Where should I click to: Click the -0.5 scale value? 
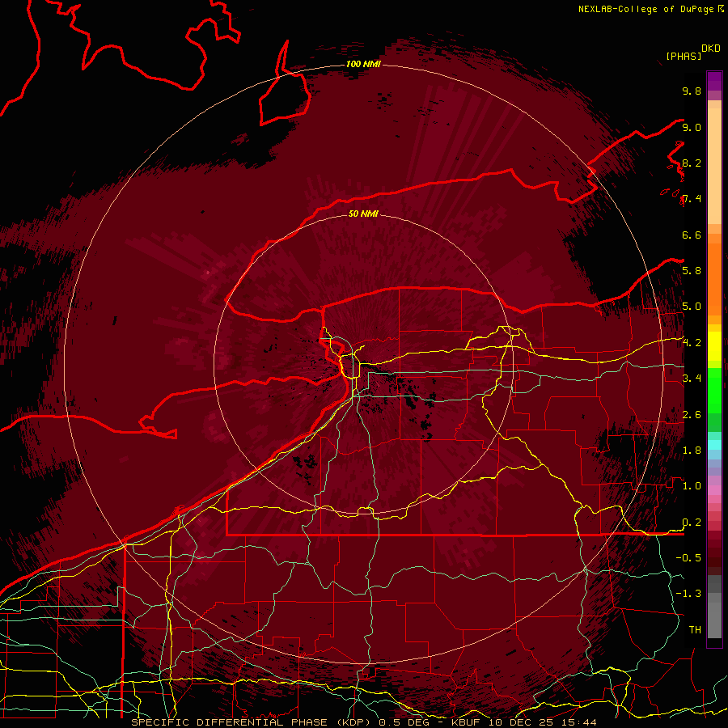coord(688,558)
